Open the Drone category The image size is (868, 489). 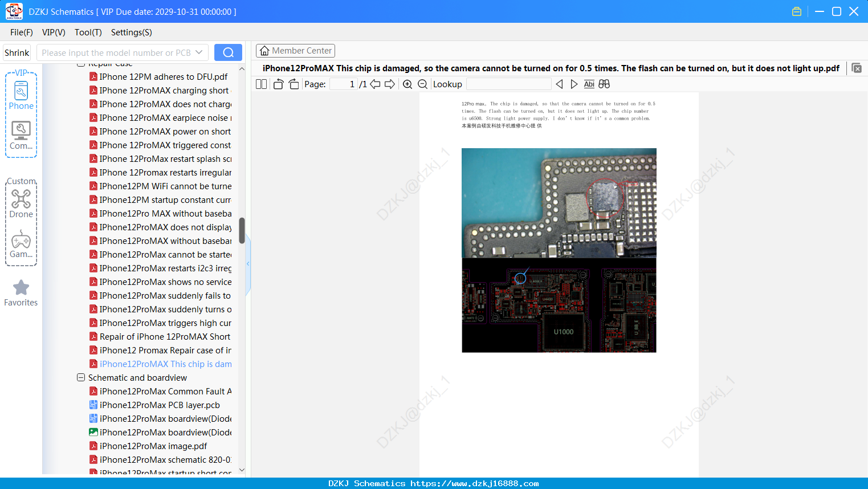[21, 203]
